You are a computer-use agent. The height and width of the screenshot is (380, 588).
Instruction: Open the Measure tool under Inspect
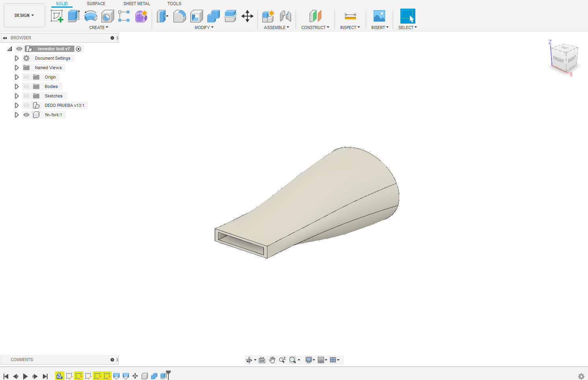click(350, 16)
